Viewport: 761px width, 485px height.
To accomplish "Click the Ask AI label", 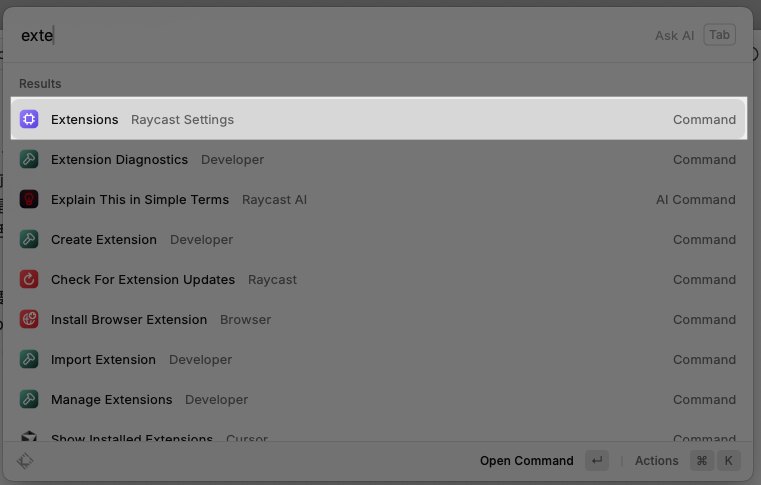I will tap(675, 35).
